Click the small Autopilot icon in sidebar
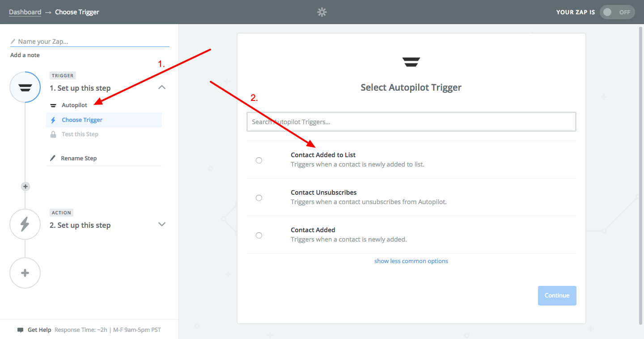The image size is (644, 339). tap(53, 105)
